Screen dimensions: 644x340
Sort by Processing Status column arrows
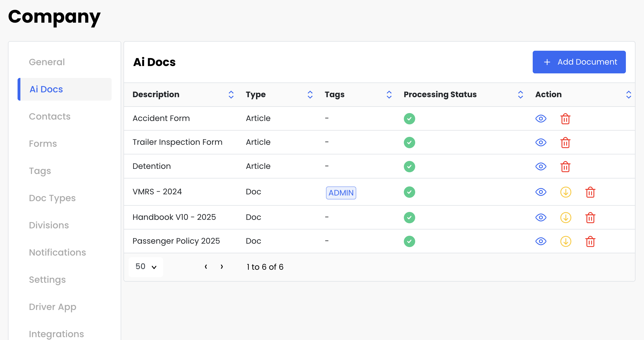click(x=520, y=95)
